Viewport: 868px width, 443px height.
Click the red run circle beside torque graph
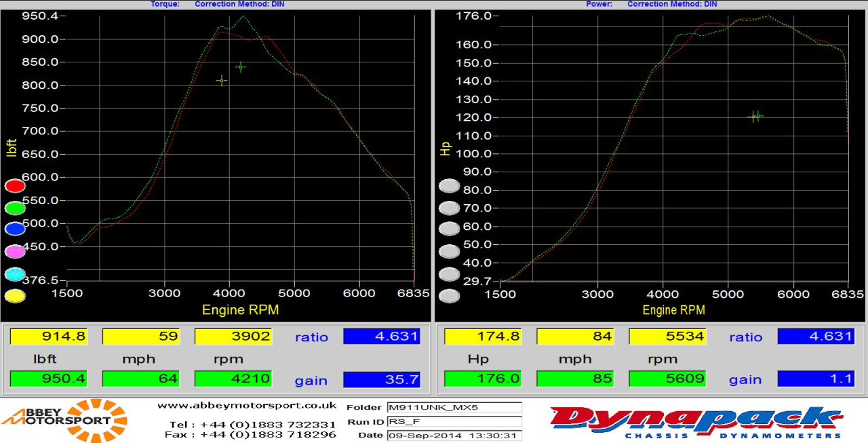(x=15, y=186)
